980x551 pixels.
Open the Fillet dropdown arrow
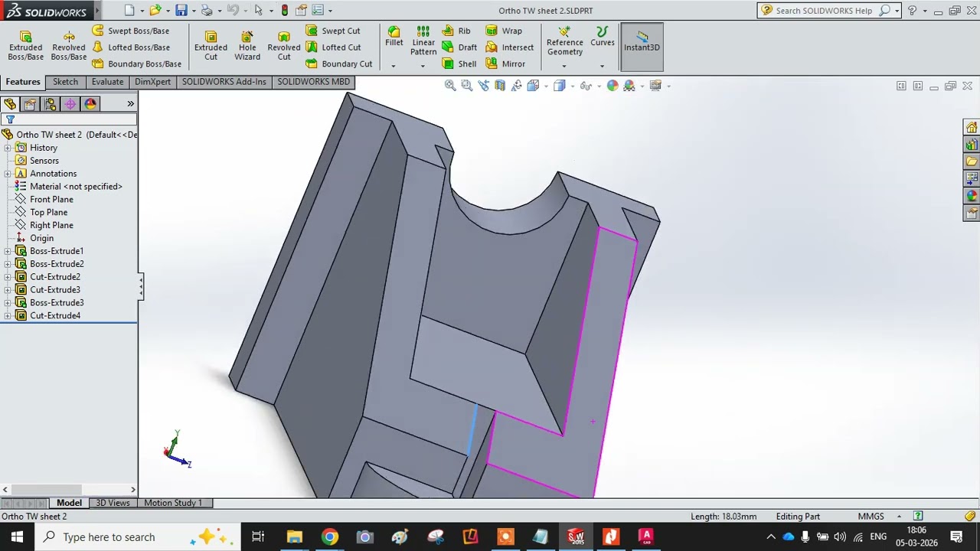[x=394, y=66]
